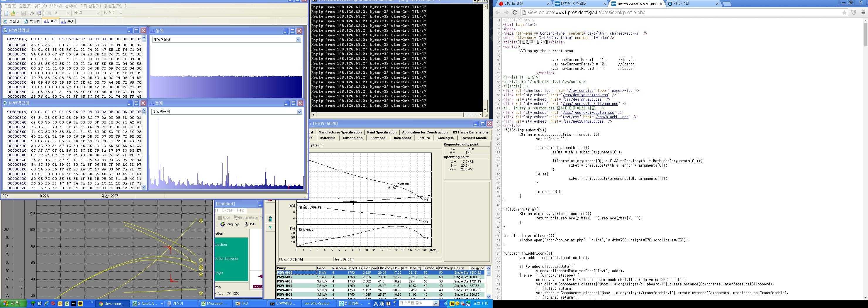
Task: Switch to the 청와대 document tab
Action: [12, 21]
